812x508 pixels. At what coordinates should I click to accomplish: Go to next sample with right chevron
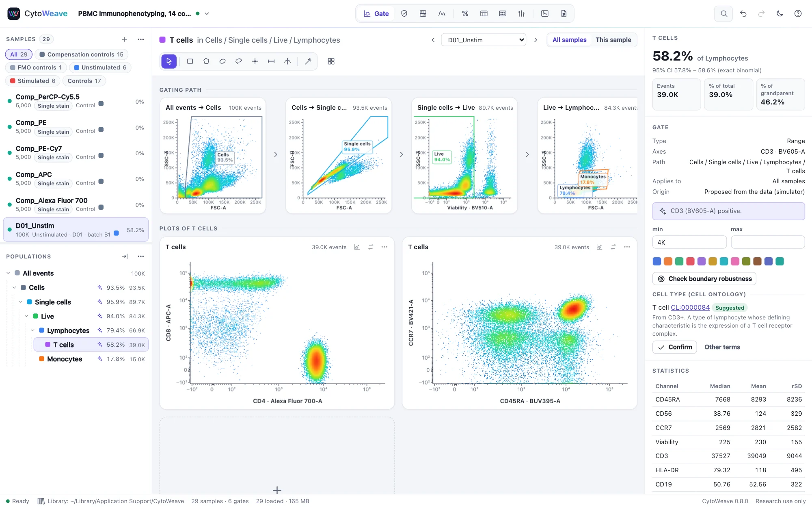tap(536, 40)
